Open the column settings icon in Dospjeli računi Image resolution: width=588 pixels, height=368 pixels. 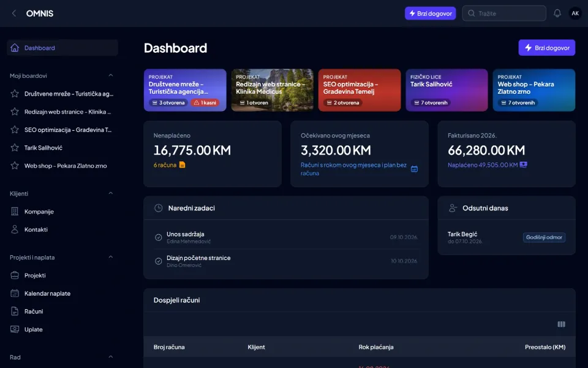pyautogui.click(x=562, y=324)
